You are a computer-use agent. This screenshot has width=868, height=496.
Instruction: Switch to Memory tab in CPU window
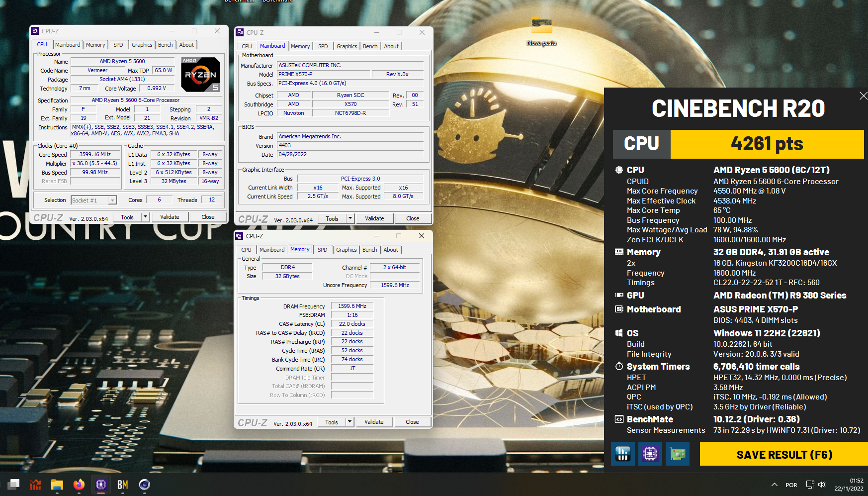95,45
